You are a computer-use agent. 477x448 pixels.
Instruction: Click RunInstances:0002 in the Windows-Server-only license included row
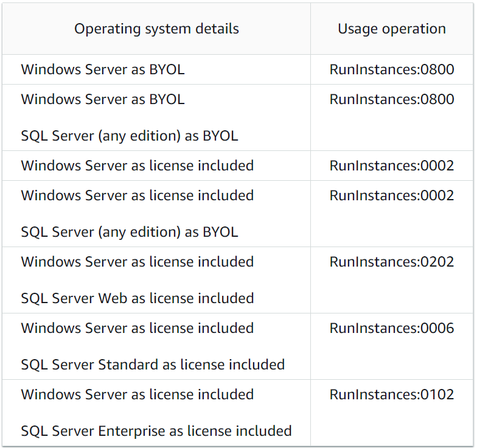(x=392, y=166)
